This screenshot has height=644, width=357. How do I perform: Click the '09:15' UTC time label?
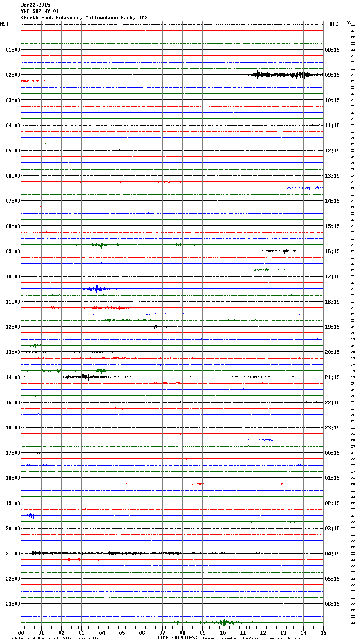coord(332,75)
